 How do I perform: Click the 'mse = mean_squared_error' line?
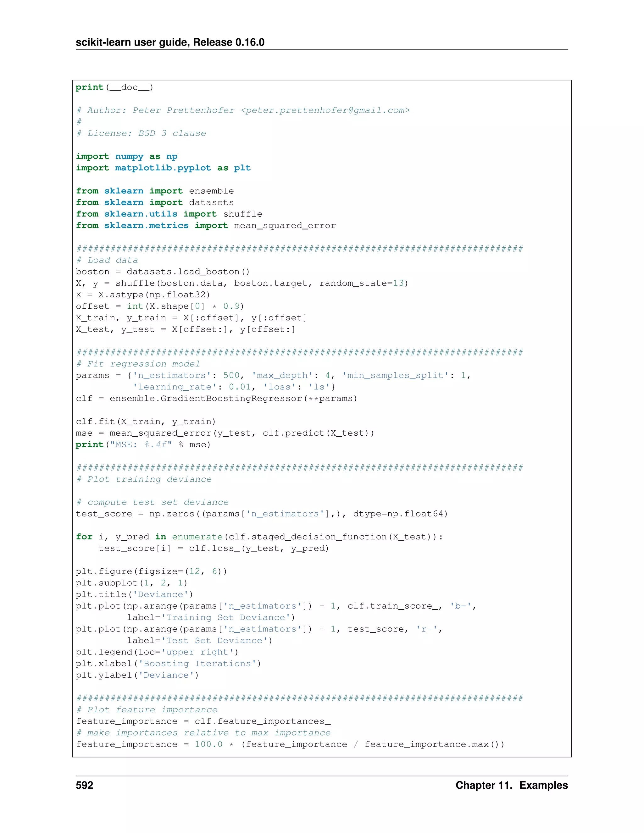(x=225, y=433)
